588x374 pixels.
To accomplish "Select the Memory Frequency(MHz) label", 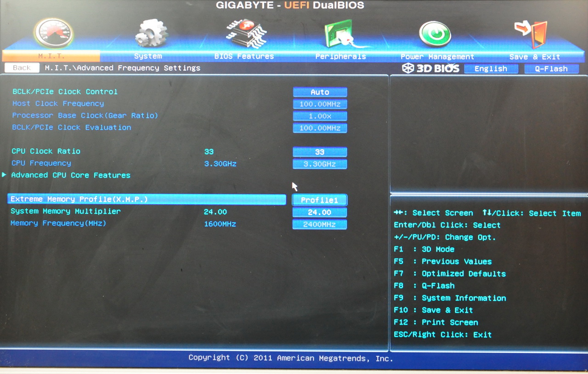I will pos(58,223).
